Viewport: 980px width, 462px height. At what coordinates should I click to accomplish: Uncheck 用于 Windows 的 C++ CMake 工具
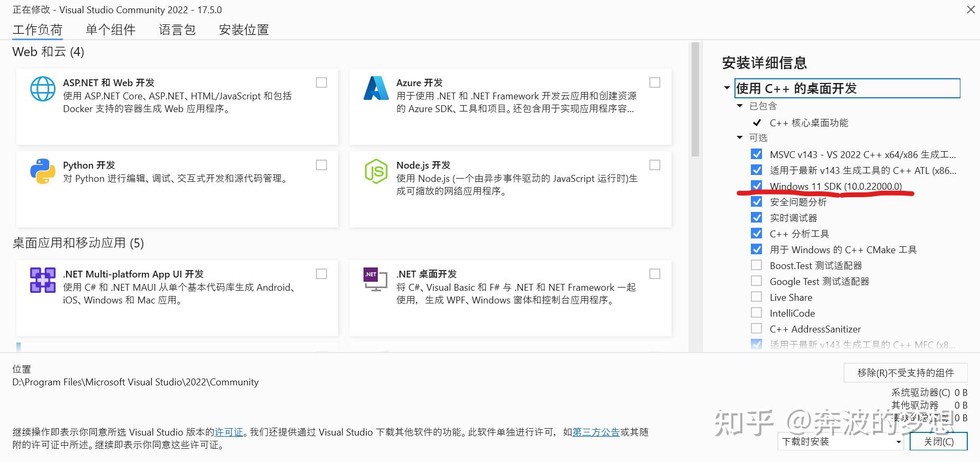pos(757,250)
